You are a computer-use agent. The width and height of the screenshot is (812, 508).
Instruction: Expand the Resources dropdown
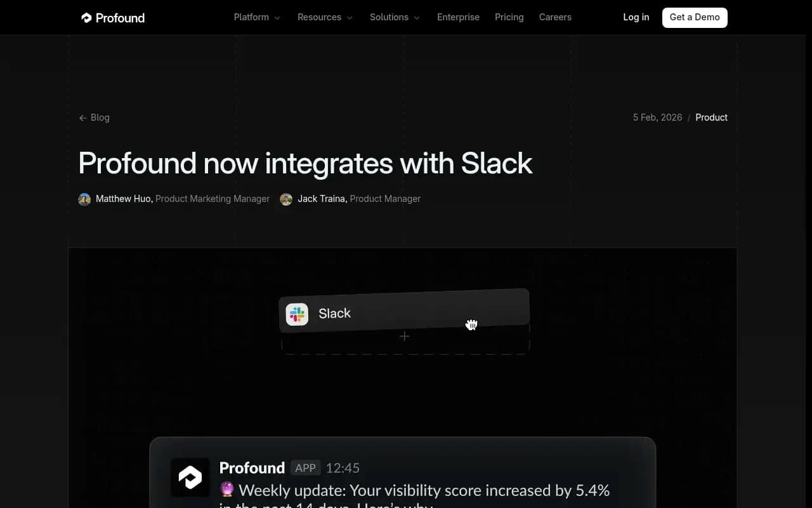pos(325,17)
